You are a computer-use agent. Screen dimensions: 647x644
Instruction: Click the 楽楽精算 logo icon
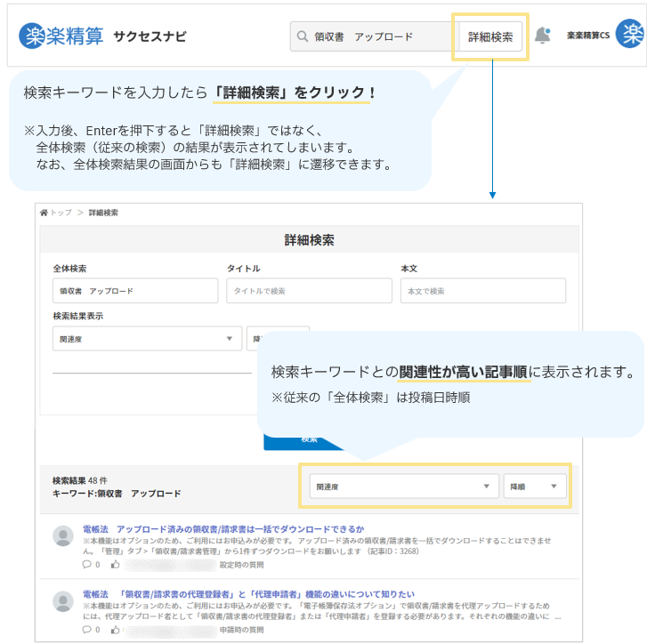coord(34,36)
